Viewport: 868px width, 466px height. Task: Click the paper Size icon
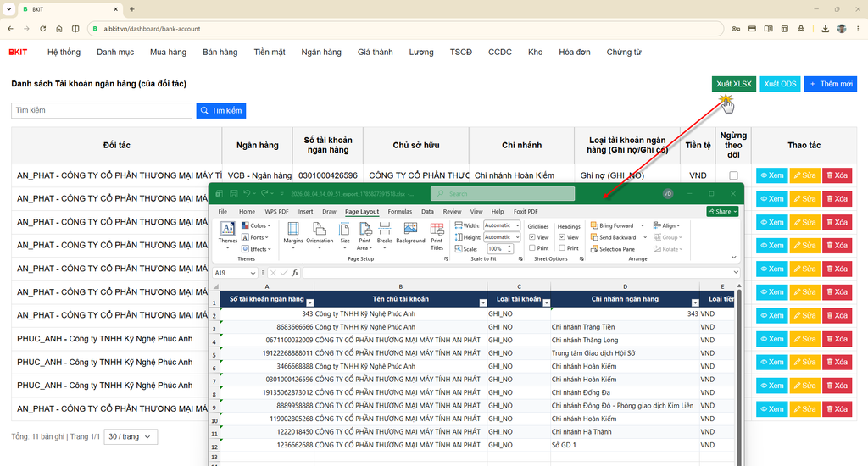click(x=344, y=229)
